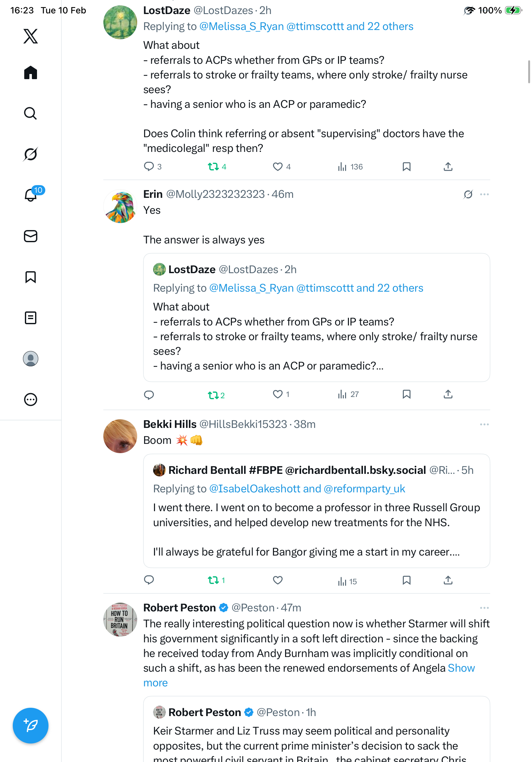This screenshot has width=532, height=762.
Task: Tap the compose post button
Action: click(x=31, y=725)
